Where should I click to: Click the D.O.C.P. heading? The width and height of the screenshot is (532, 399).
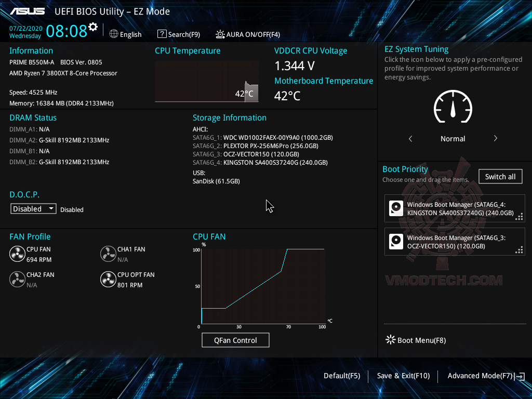click(x=24, y=195)
